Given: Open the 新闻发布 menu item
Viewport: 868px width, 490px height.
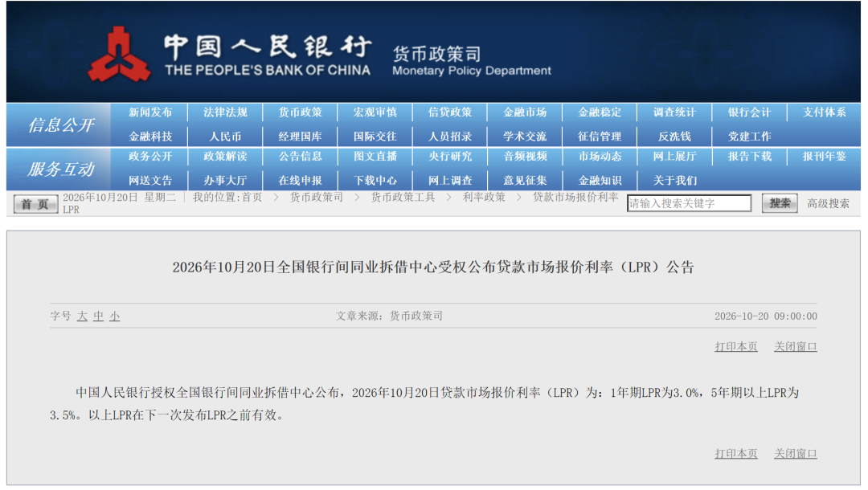Looking at the screenshot, I should pyautogui.click(x=150, y=112).
